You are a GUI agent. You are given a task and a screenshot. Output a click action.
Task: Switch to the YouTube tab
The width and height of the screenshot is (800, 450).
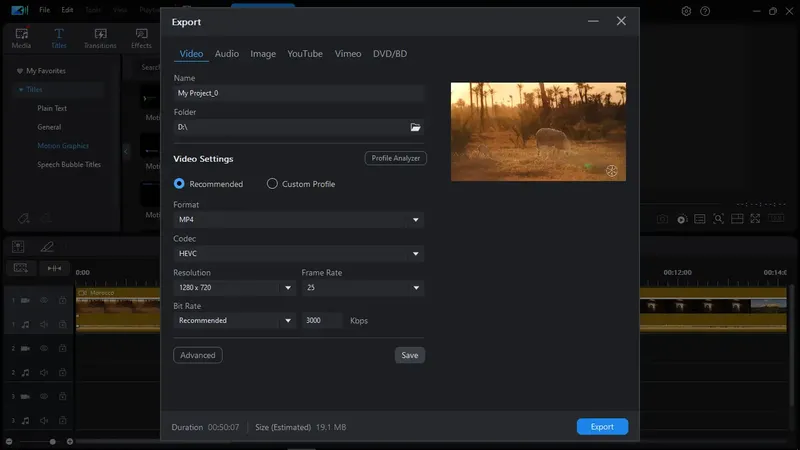305,54
